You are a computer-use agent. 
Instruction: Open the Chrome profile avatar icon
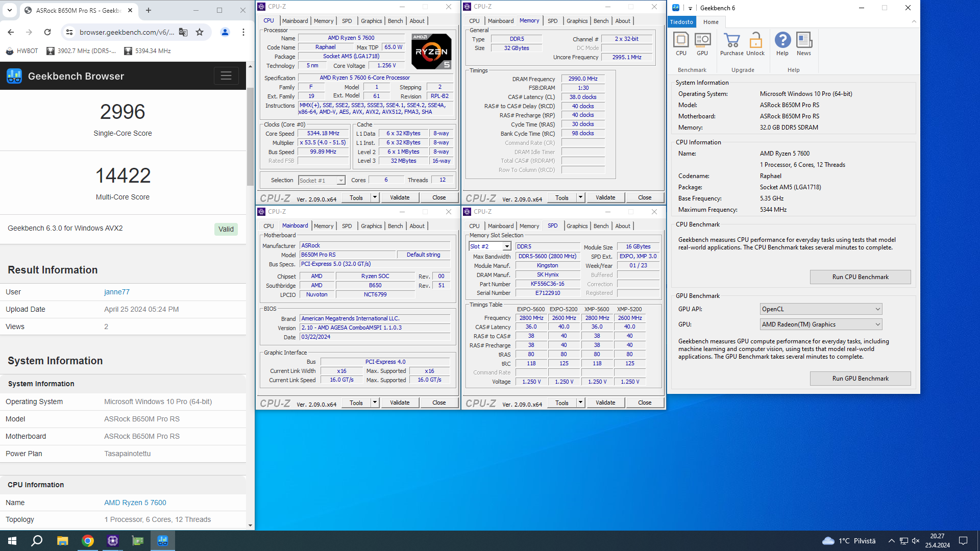pyautogui.click(x=225, y=32)
